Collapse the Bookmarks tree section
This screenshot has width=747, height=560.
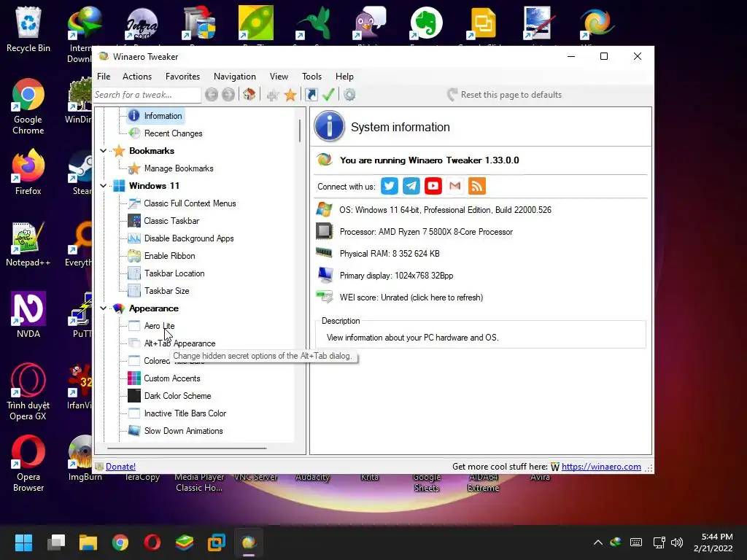(103, 151)
